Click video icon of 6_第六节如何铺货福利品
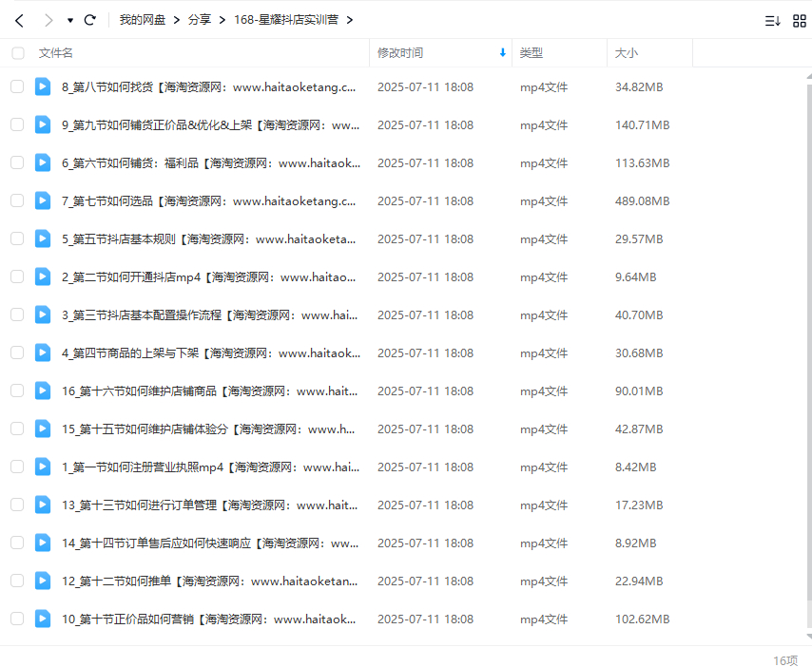Image resolution: width=812 pixels, height=667 pixels. coord(43,162)
